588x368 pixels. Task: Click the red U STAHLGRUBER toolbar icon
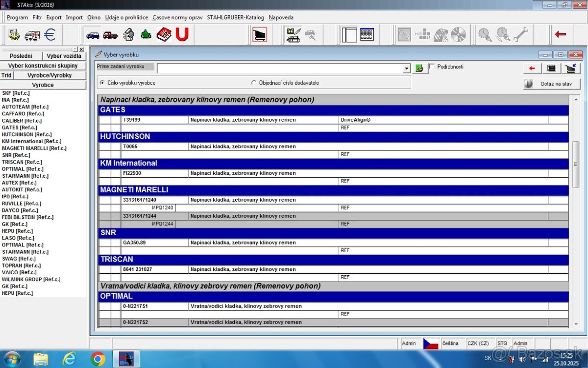pos(182,34)
